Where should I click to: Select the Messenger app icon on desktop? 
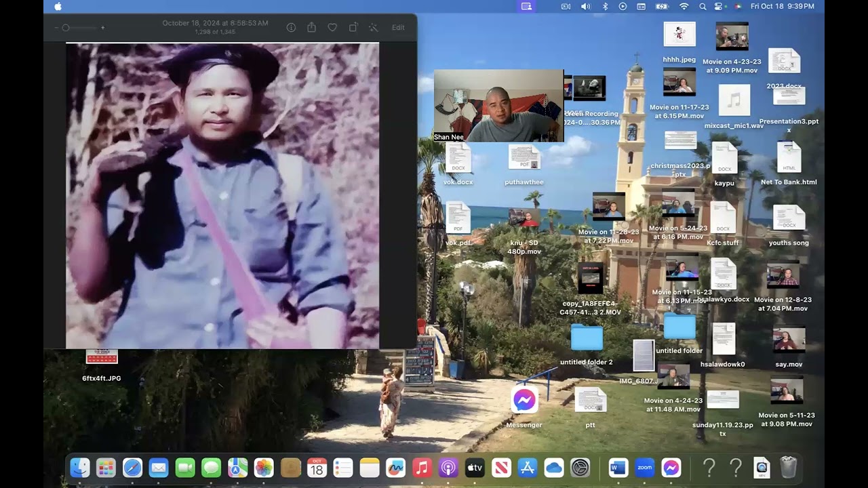[x=524, y=401]
